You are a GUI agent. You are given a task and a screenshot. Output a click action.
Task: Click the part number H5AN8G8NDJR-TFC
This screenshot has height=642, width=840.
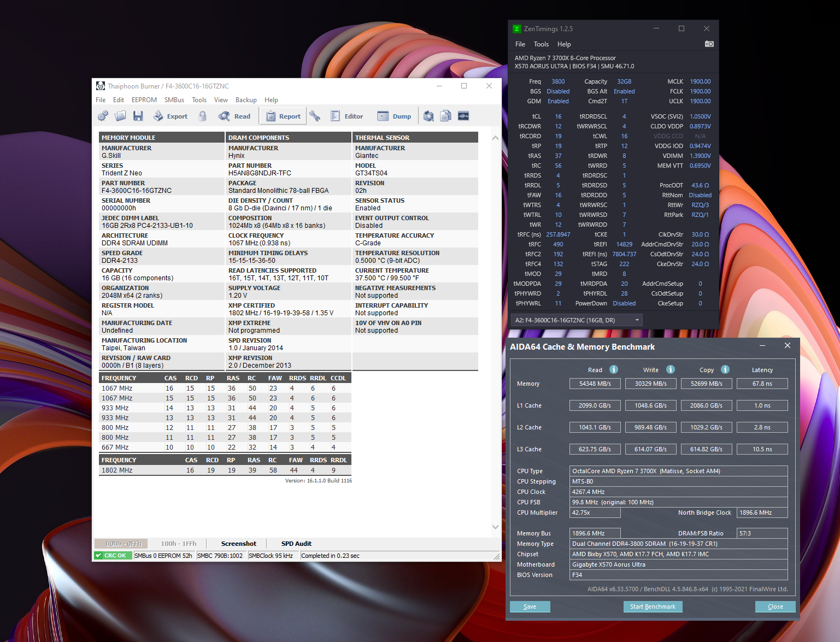pyautogui.click(x=260, y=173)
